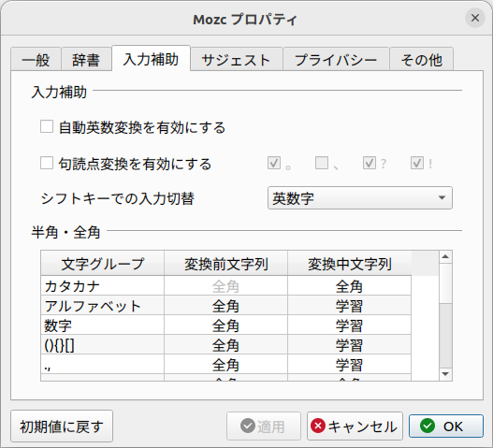The width and height of the screenshot is (493, 448).
Task: Select the 入力補助 tab
Action: 151,59
